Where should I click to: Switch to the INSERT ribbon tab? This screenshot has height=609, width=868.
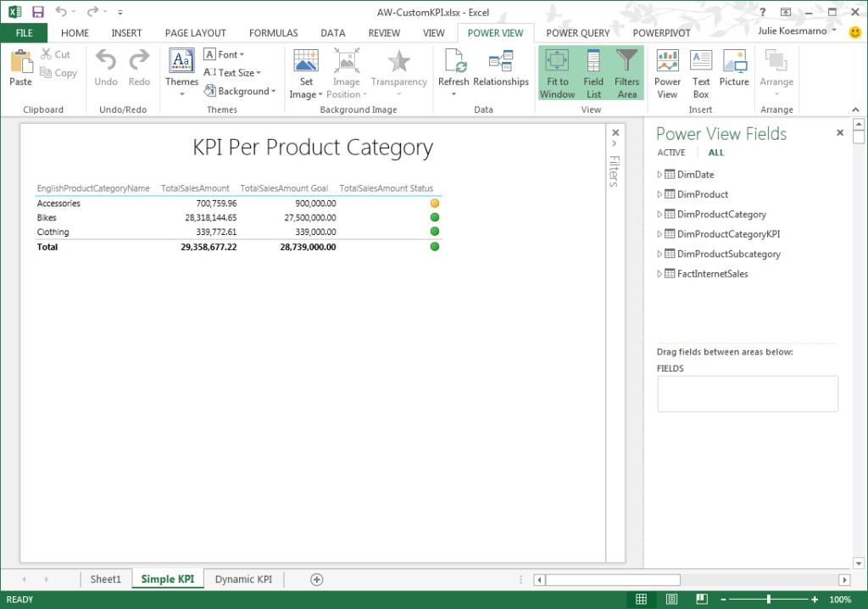127,33
